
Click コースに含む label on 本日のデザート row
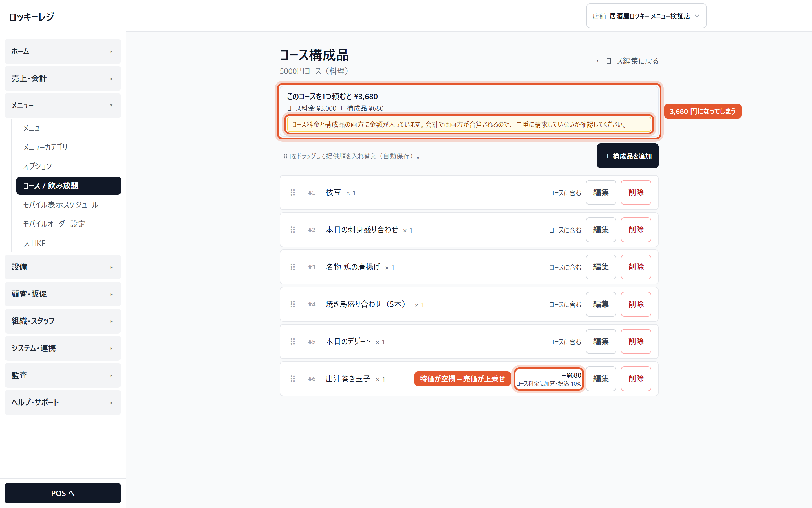565,342
